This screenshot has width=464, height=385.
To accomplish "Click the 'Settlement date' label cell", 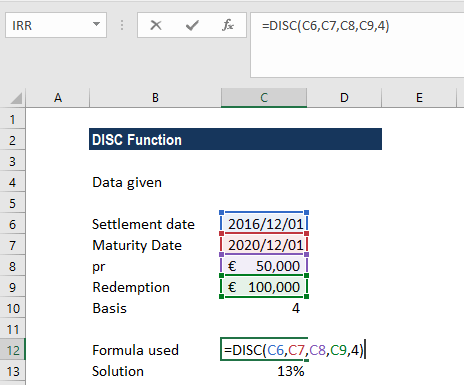I will coord(155,224).
